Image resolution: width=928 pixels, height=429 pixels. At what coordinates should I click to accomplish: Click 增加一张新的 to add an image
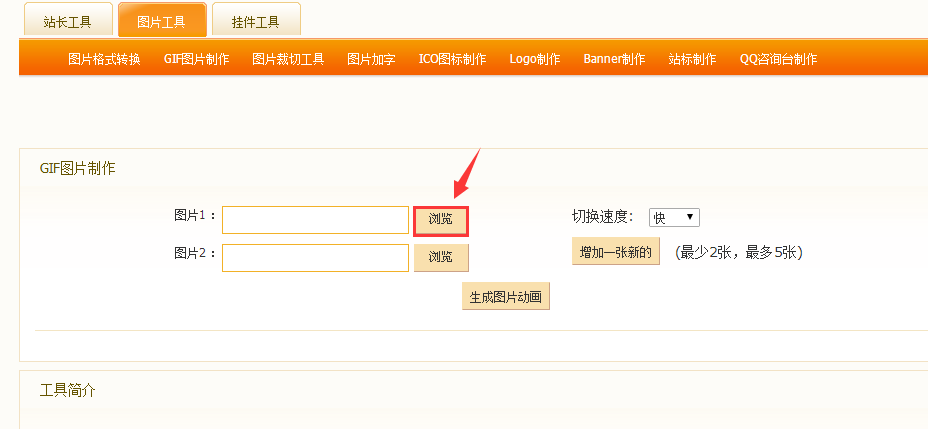(616, 251)
